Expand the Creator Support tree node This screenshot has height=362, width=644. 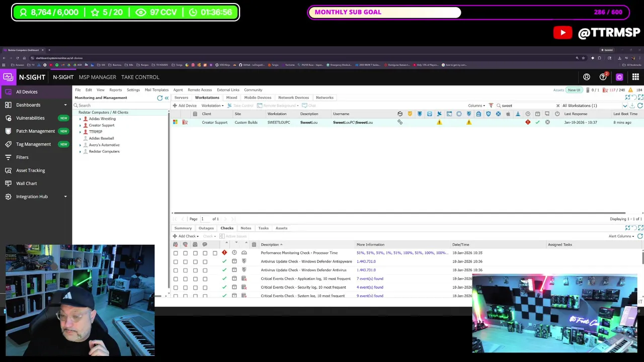[80, 125]
